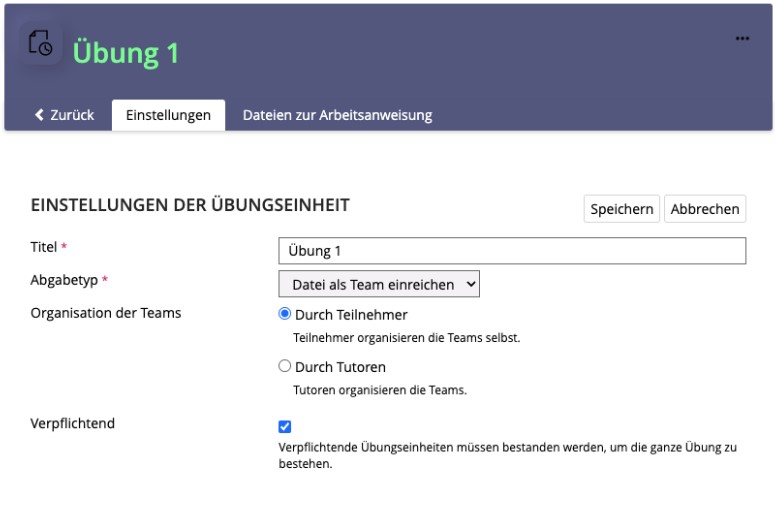The width and height of the screenshot is (775, 523).
Task: Click the Tutoren organisieren die Teams description
Action: click(x=379, y=390)
